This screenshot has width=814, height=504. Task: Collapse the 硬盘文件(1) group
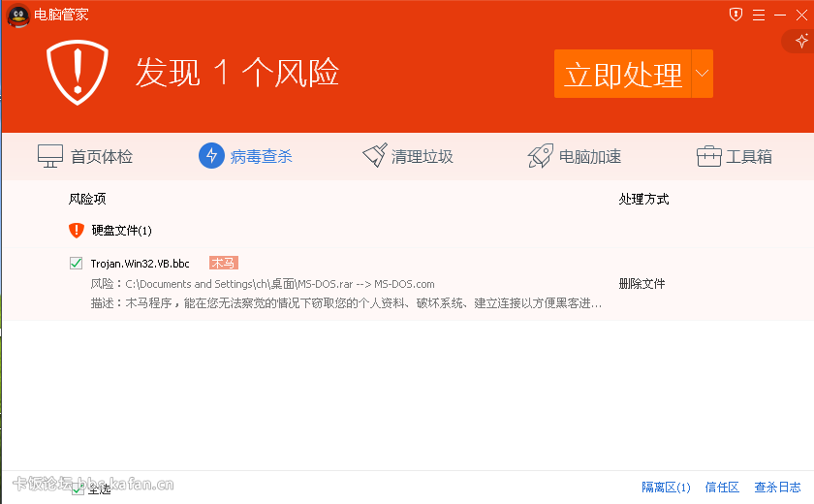tap(77, 231)
